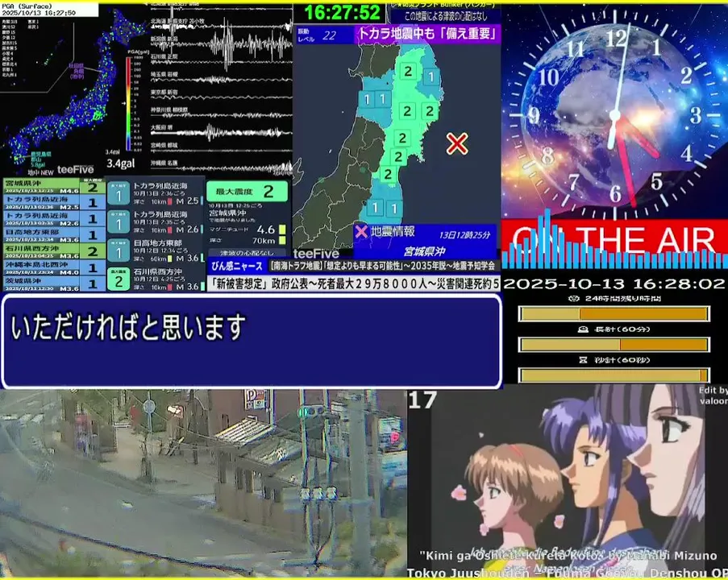Screen dimensions: 728x580
Task: Click the hourglass icon next to 秒針(60秒)
Action: [583, 359]
